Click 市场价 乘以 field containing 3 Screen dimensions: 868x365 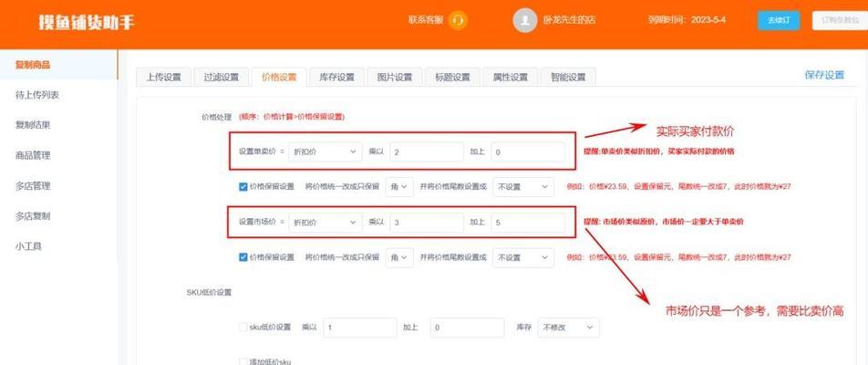coord(427,222)
